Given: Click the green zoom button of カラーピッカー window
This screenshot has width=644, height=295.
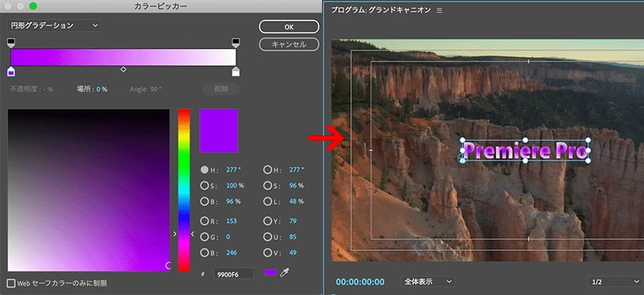Looking at the screenshot, I should pos(33,6).
